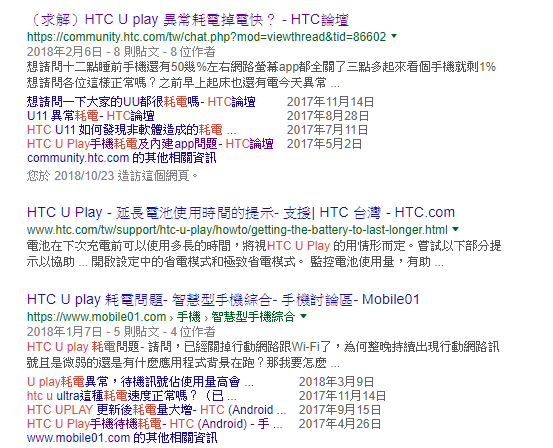Click the 2018年1月7日 - 5 則貼文 line

(x=121, y=332)
